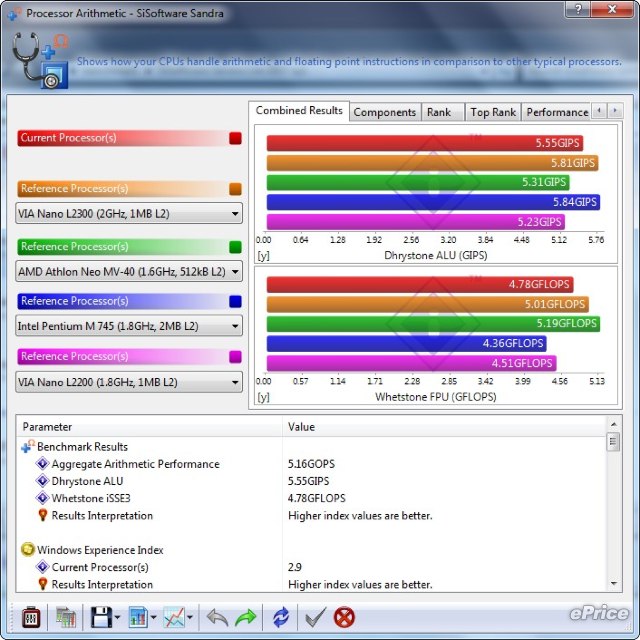Toggle the orange Reference Processor checkbox
The width and height of the screenshot is (640, 640).
tap(235, 188)
